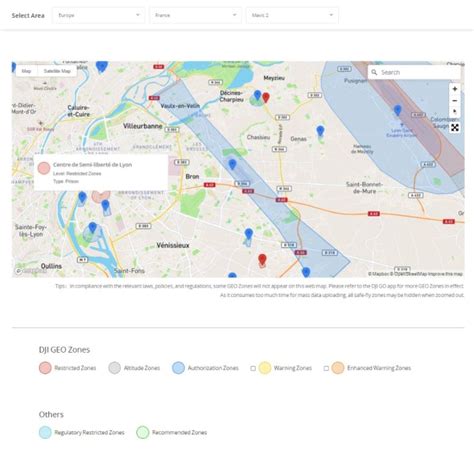Open the OpenStreetMap attribution link

(409, 274)
